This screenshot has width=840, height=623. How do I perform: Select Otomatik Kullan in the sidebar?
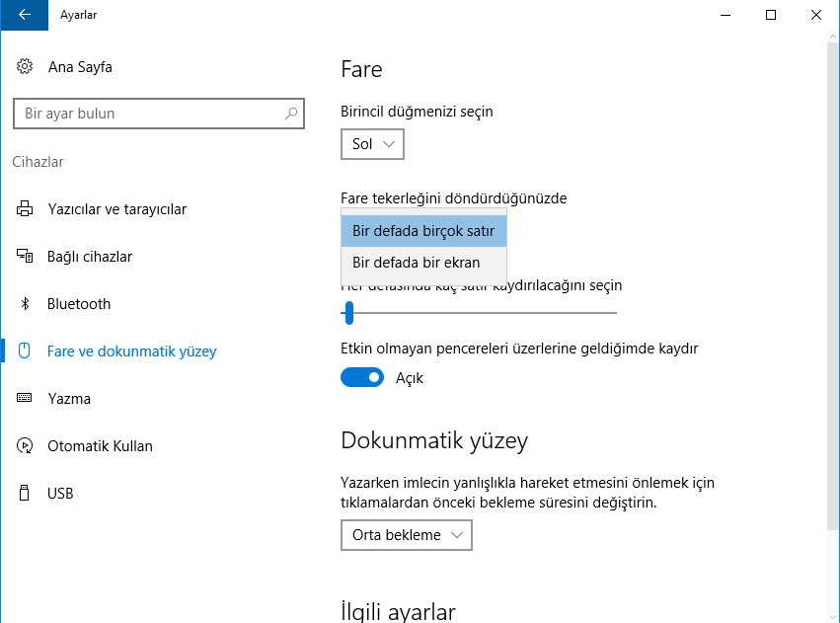coord(101,445)
